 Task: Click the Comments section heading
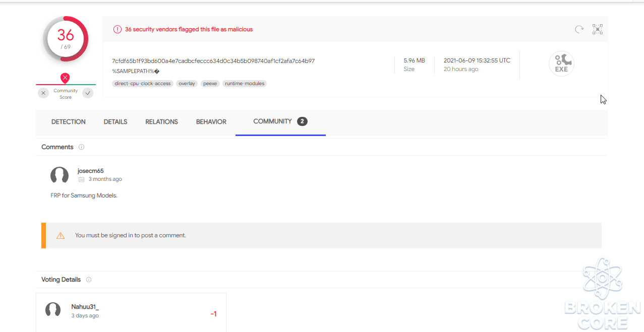tap(57, 147)
